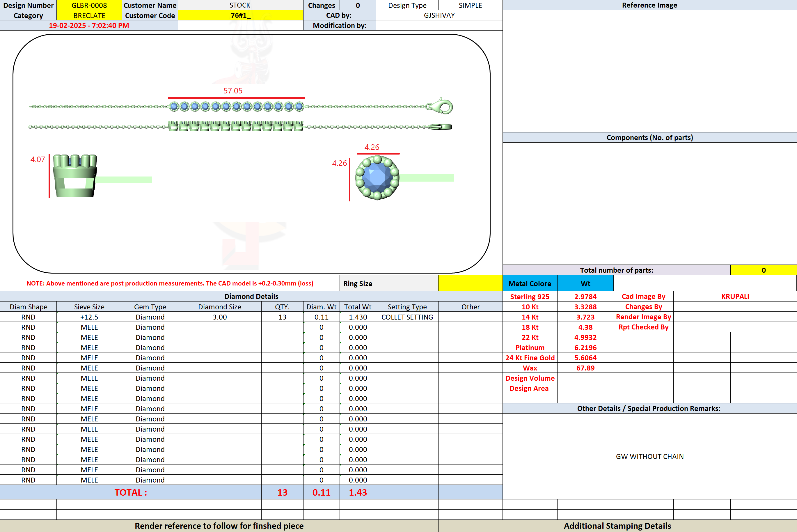Viewport: 797px width, 532px height.
Task: Click the Gem Type column header
Action: point(150,307)
